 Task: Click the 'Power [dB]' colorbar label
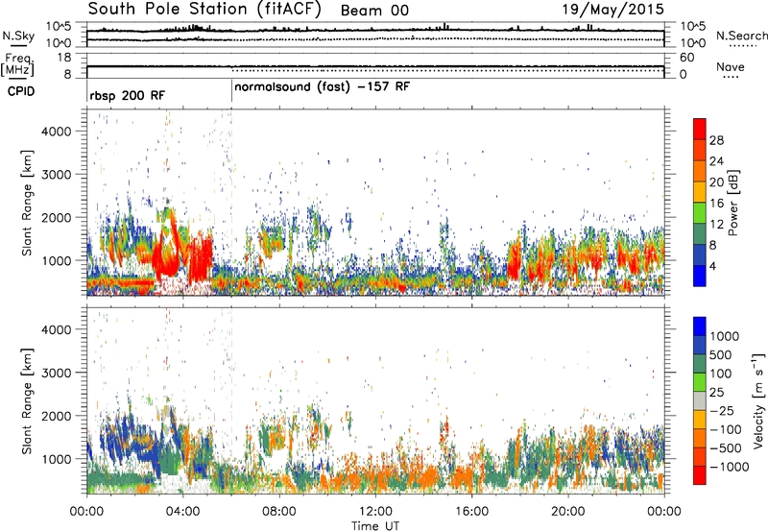[x=732, y=203]
